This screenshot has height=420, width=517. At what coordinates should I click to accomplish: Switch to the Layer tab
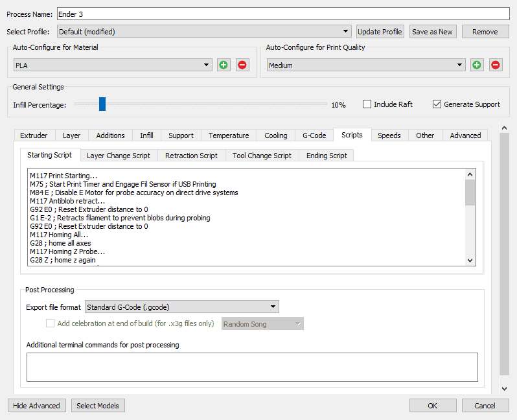pos(71,135)
